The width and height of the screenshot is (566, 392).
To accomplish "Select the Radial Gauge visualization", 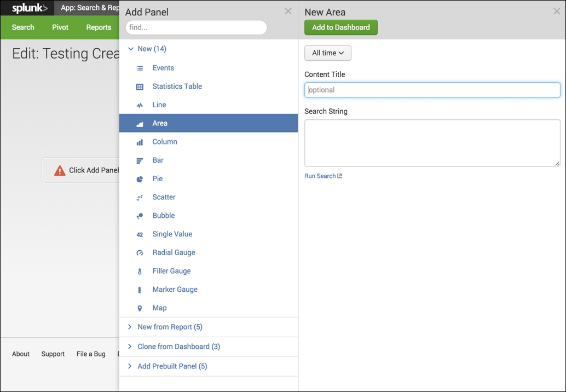I will [x=174, y=252].
